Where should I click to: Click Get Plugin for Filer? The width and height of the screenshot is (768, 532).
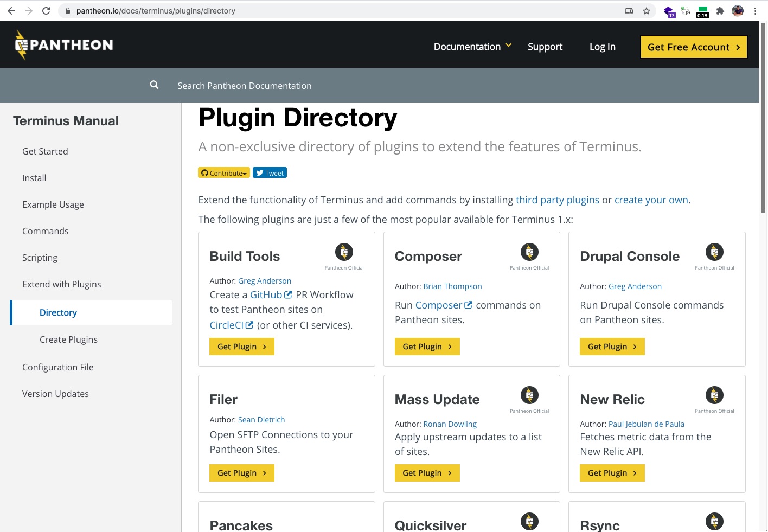point(242,473)
